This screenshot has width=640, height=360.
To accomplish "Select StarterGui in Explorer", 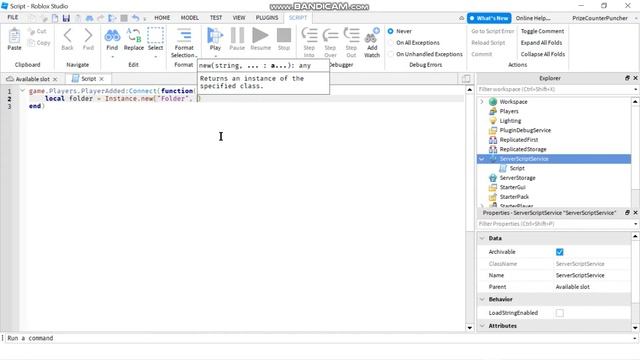I will (x=512, y=187).
